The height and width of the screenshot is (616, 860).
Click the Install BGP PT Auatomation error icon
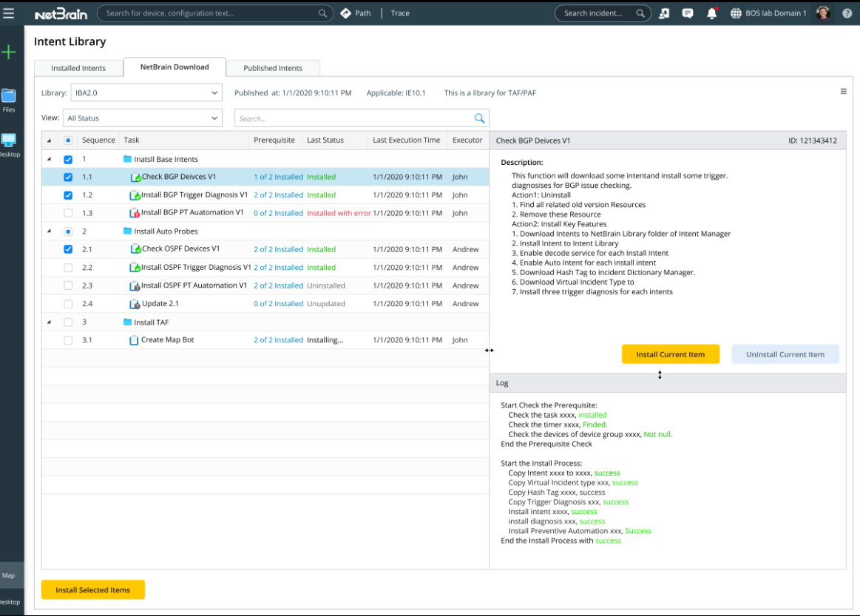pos(135,213)
